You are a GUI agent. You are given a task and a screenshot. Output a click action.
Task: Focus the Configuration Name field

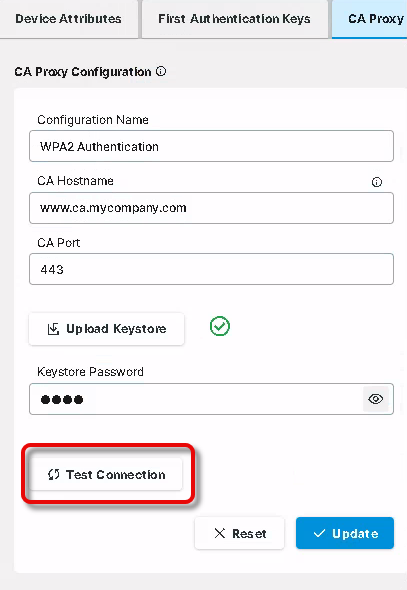point(211,146)
